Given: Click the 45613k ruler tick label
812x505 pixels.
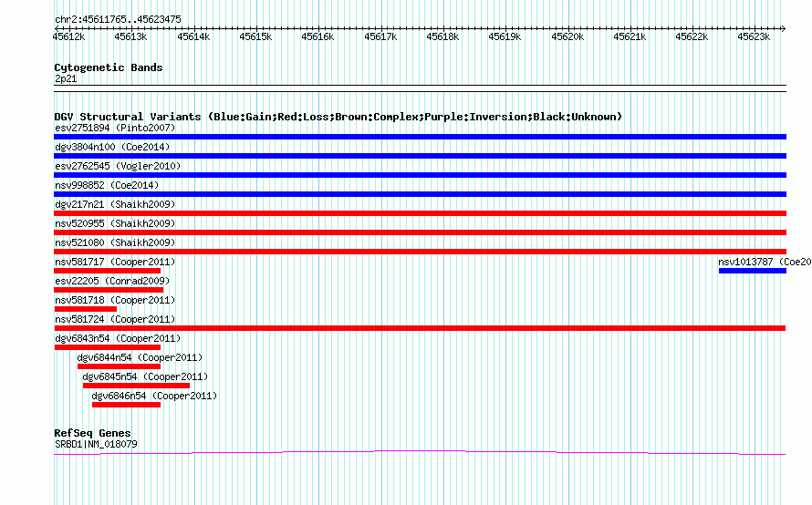Looking at the screenshot, I should tap(130, 36).
